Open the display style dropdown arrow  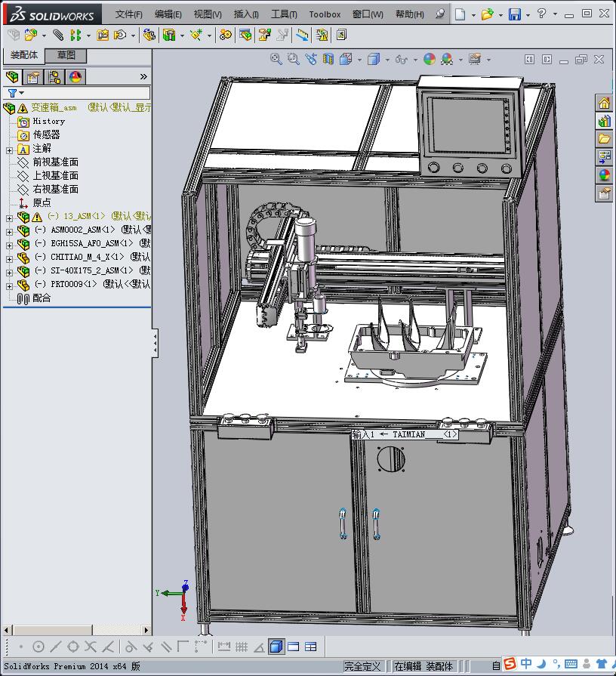[x=387, y=60]
